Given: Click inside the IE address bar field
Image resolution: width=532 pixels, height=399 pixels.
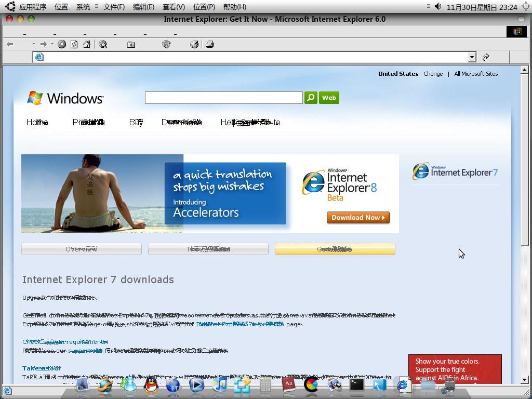Looking at the screenshot, I should (x=255, y=57).
